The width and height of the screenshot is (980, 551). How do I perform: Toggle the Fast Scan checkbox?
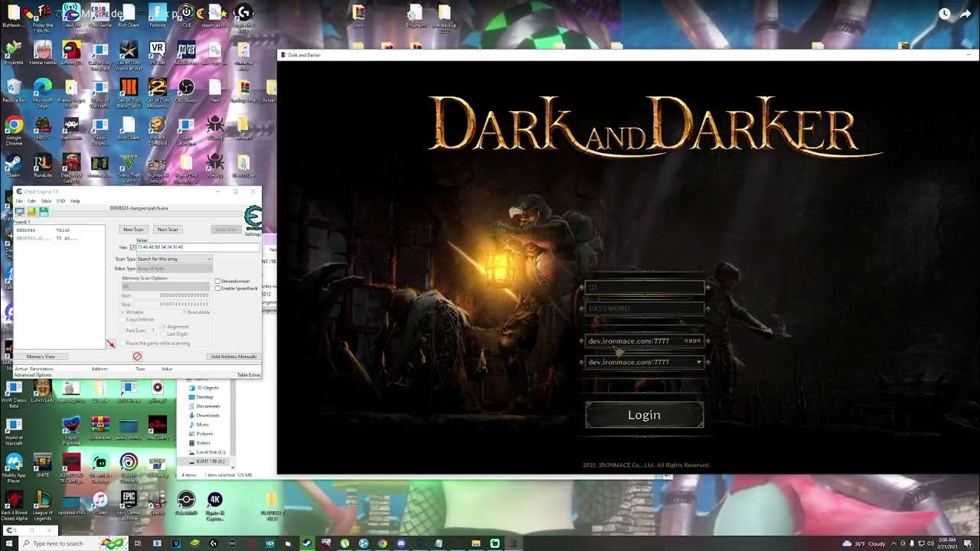(123, 330)
